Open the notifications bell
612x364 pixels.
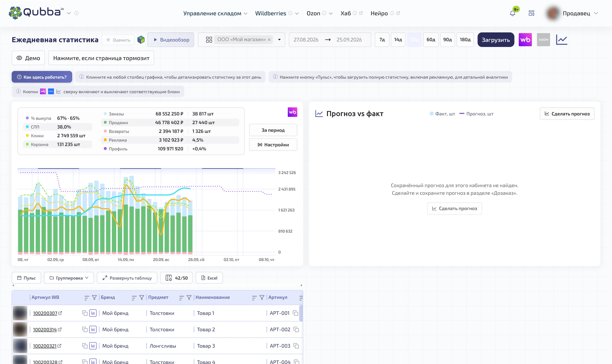(x=512, y=13)
